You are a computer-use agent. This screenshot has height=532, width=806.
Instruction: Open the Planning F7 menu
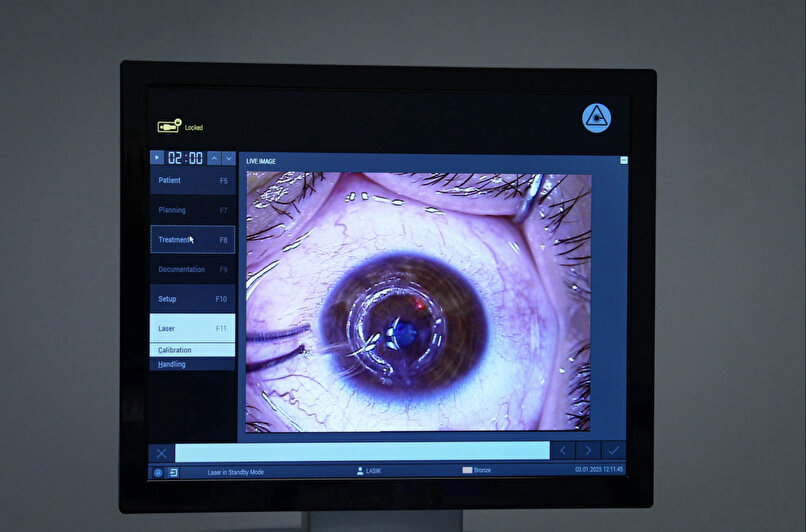192,210
